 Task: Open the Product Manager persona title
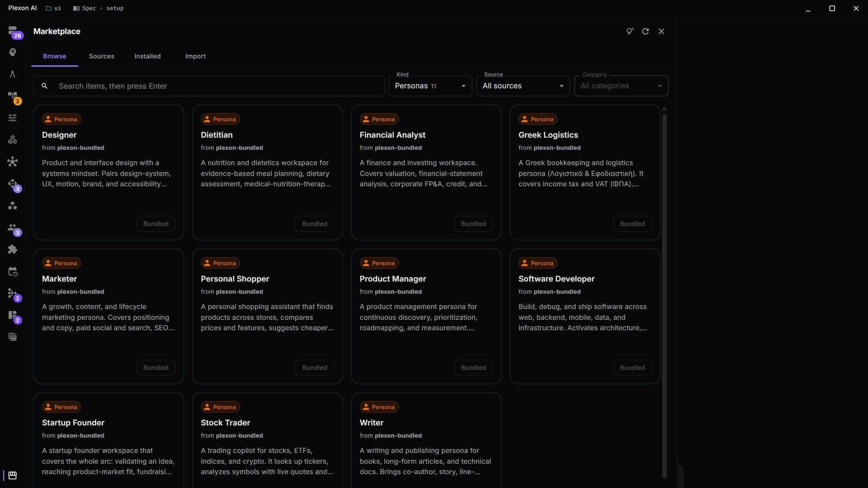393,279
